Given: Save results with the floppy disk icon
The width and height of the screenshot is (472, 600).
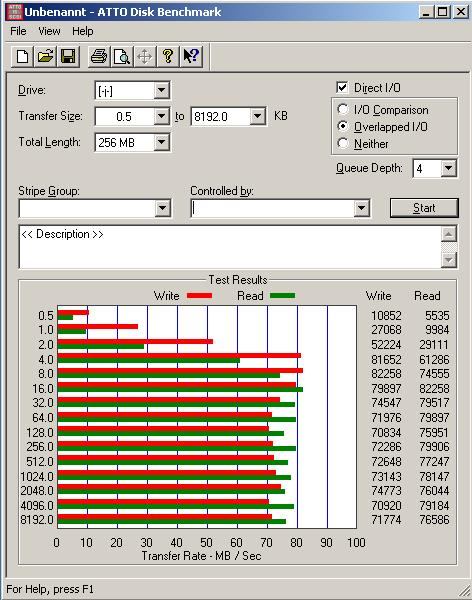Looking at the screenshot, I should point(68,57).
